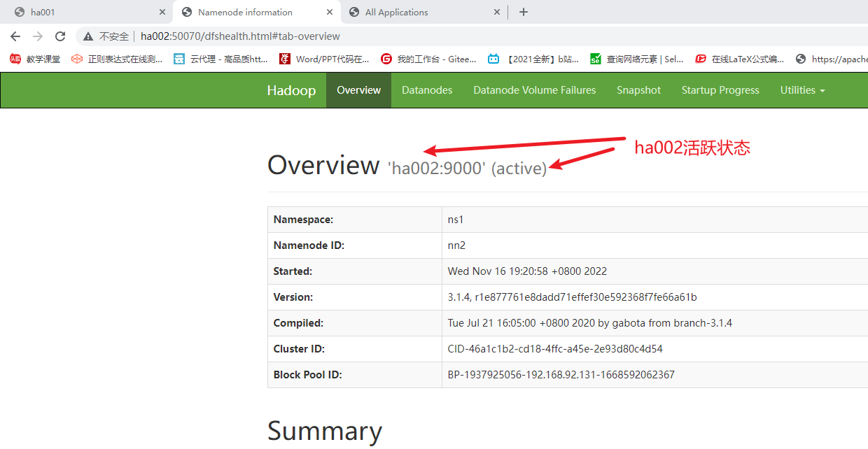Viewport: 868px width, 449px height.
Task: Close the ha001 tab
Action: click(x=162, y=12)
